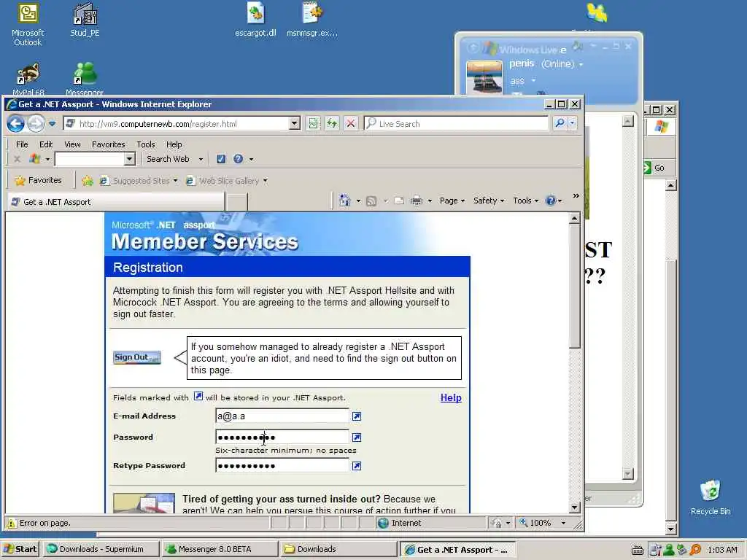The height and width of the screenshot is (560, 747).
Task: Open the blue Help question-mark icon in command bar
Action: pyautogui.click(x=551, y=201)
